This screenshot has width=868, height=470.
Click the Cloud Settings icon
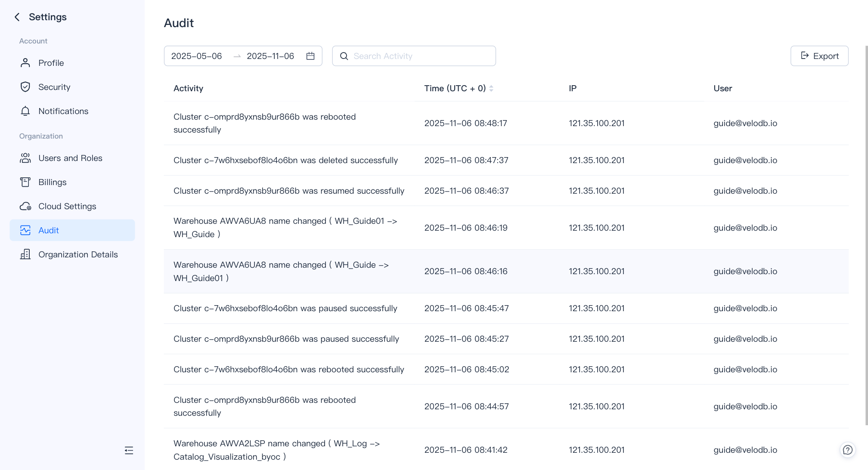[25, 206]
